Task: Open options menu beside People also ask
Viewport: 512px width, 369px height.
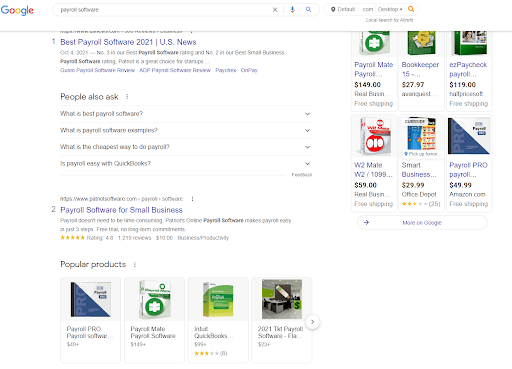Action: point(127,97)
